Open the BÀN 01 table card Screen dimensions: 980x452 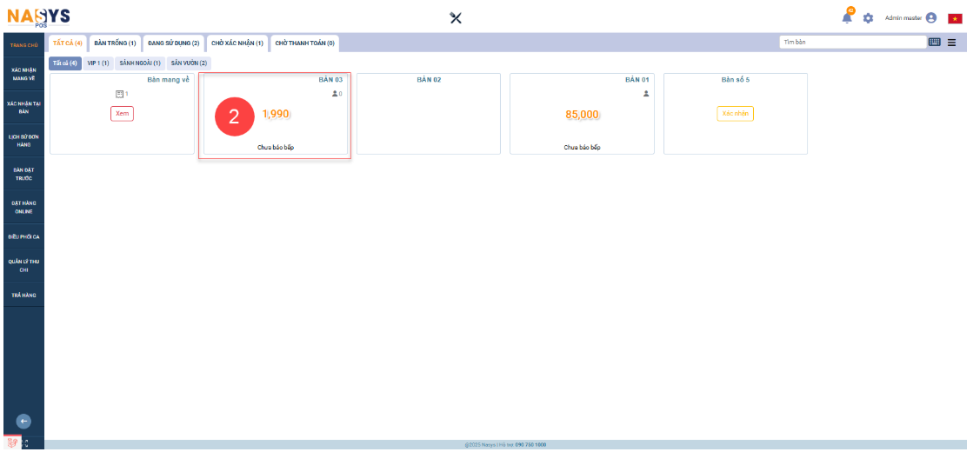(x=582, y=114)
